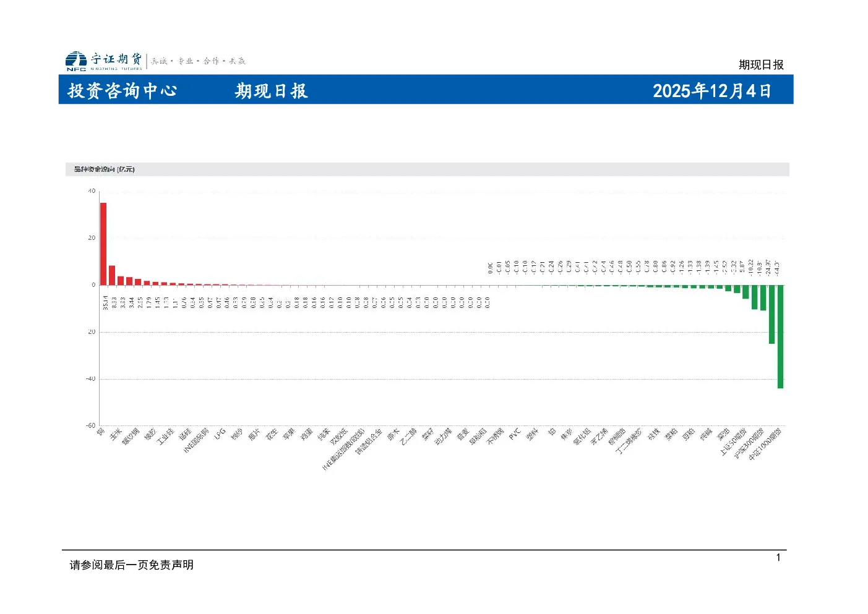
Task: Click the x-axis label 棕榈油
Action: pos(616,437)
